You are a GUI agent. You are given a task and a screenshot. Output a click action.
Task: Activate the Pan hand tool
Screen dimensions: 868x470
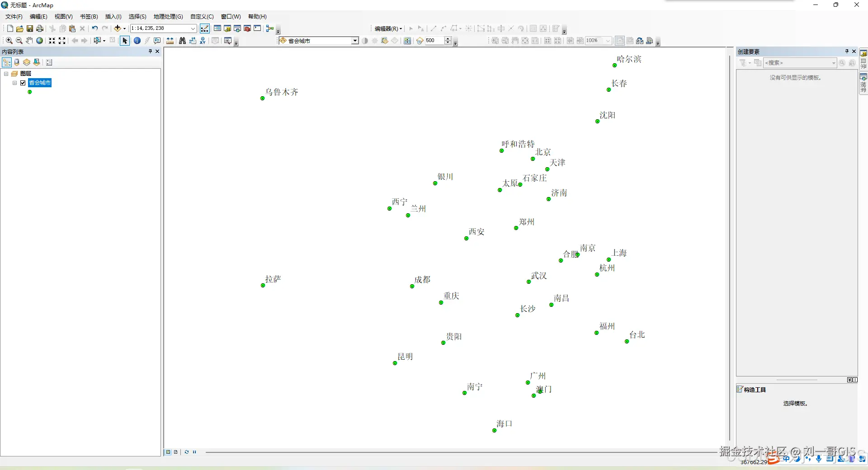click(29, 41)
